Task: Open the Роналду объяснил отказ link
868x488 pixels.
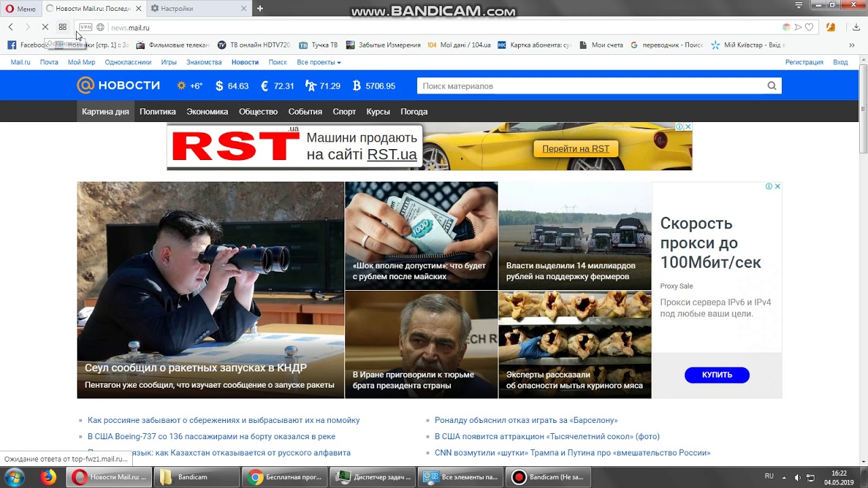Action: pos(526,420)
